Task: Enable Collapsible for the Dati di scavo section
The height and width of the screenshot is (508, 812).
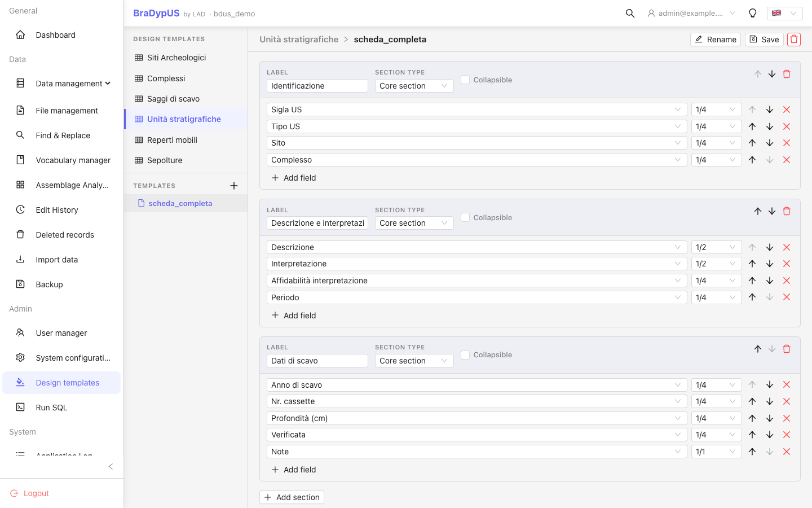Action: coord(465,354)
